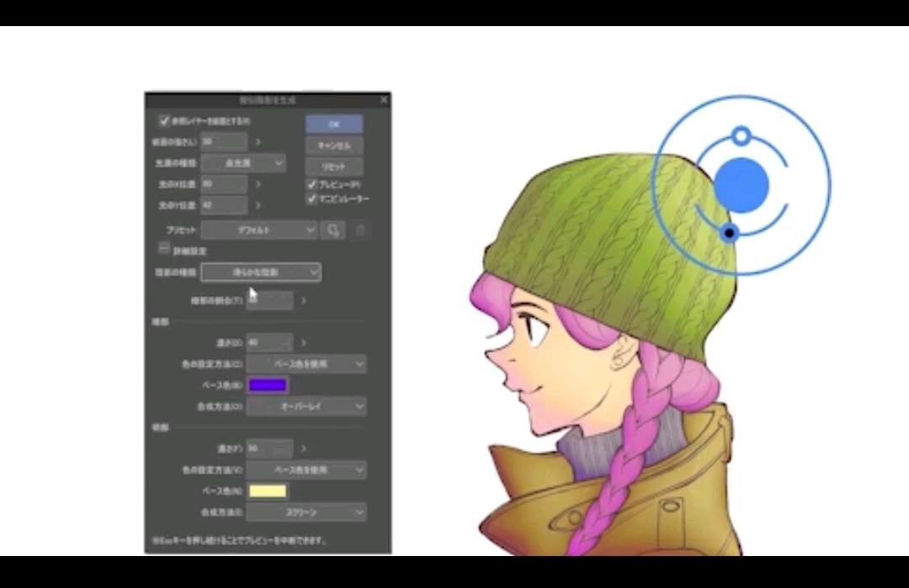Open the dark area density slider arrow

303,343
